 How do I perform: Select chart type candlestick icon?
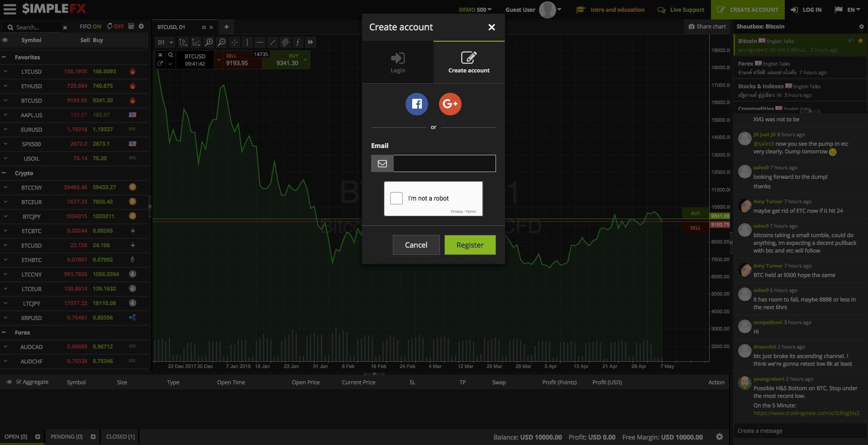click(x=183, y=42)
